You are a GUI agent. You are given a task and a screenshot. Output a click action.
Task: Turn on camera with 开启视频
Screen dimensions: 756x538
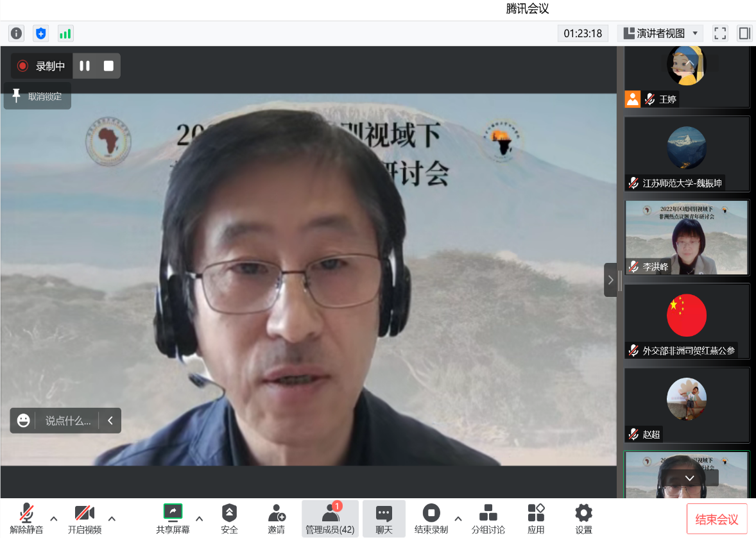(x=85, y=518)
